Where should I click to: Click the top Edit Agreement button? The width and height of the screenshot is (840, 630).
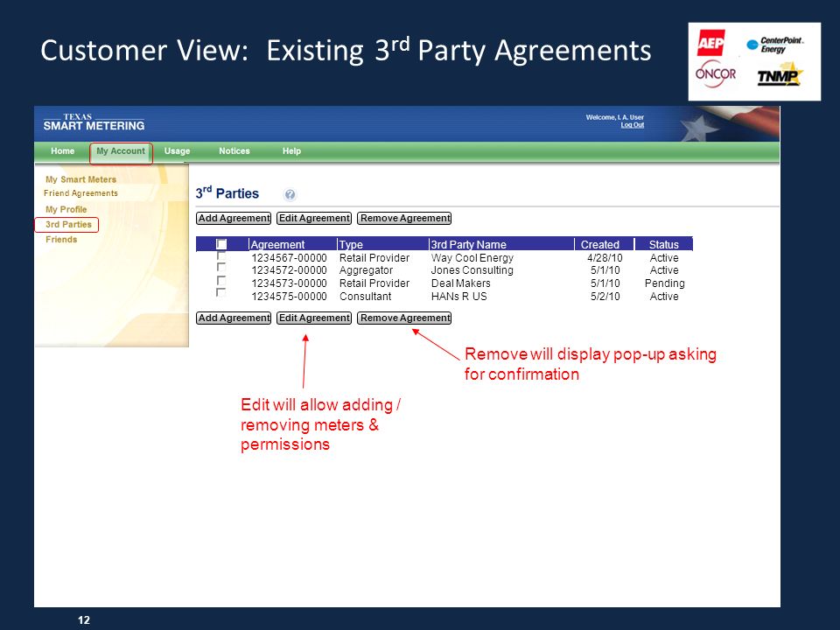[x=314, y=218]
